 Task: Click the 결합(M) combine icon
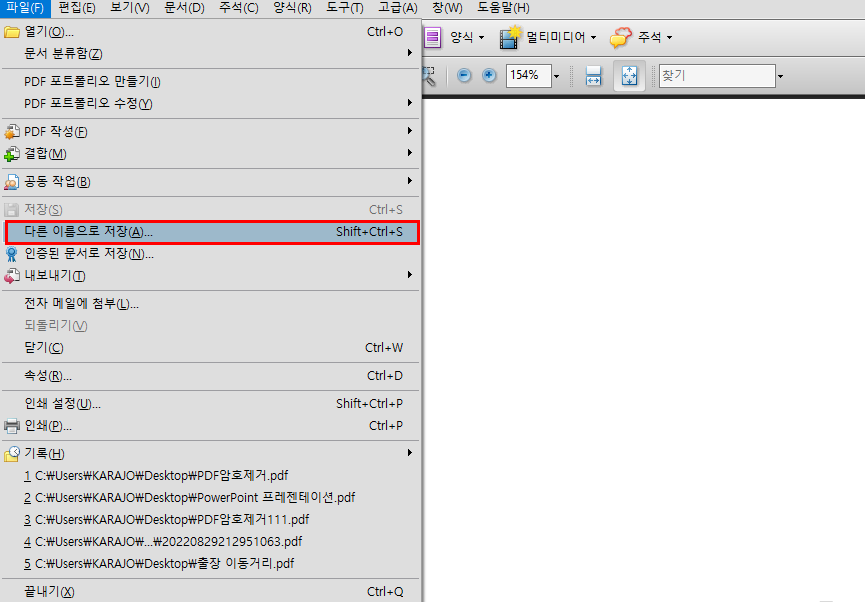tap(12, 156)
